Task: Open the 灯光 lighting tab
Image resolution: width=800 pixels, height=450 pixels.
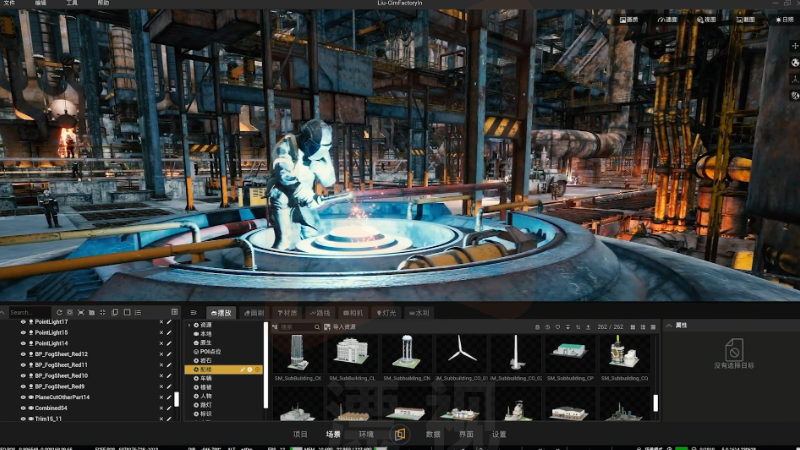Action: [x=386, y=313]
